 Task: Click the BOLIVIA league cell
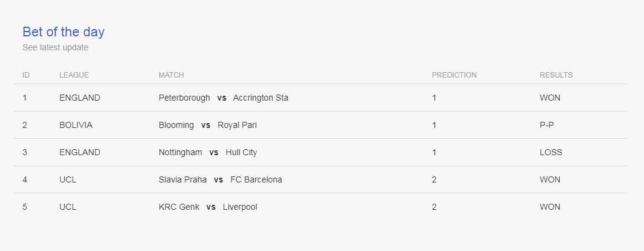pos(76,125)
